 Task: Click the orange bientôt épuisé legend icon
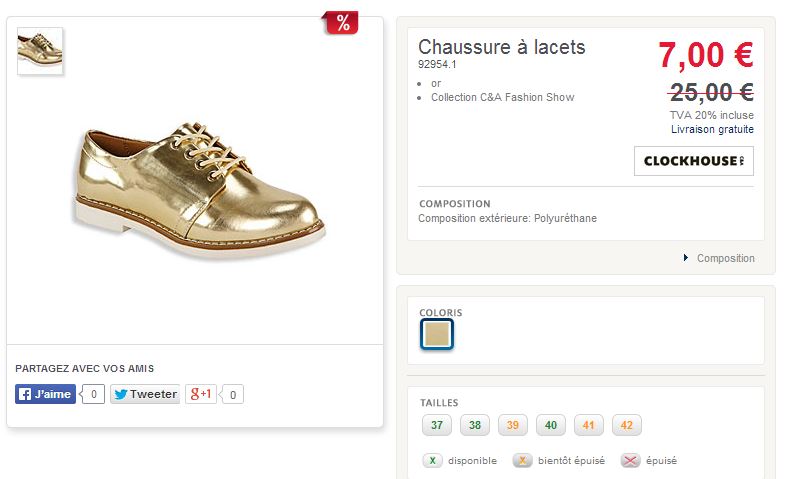522,461
